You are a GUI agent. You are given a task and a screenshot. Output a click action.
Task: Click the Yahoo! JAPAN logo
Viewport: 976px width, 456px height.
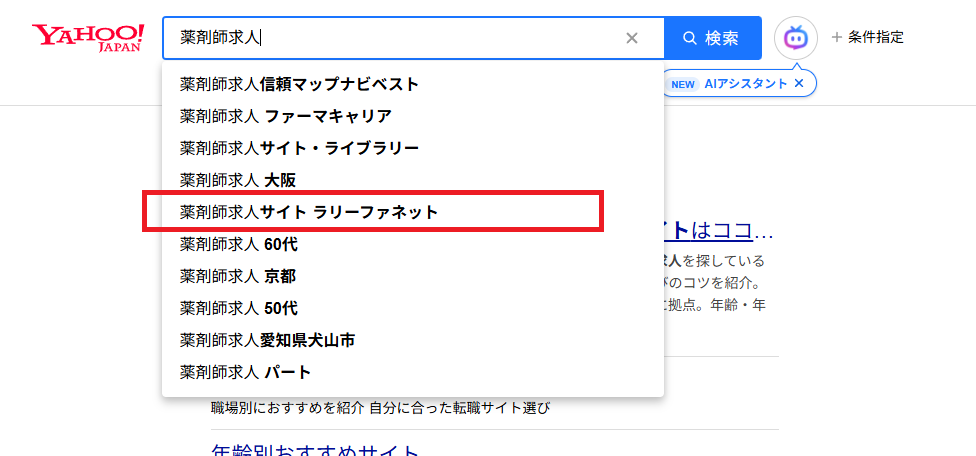[88, 38]
